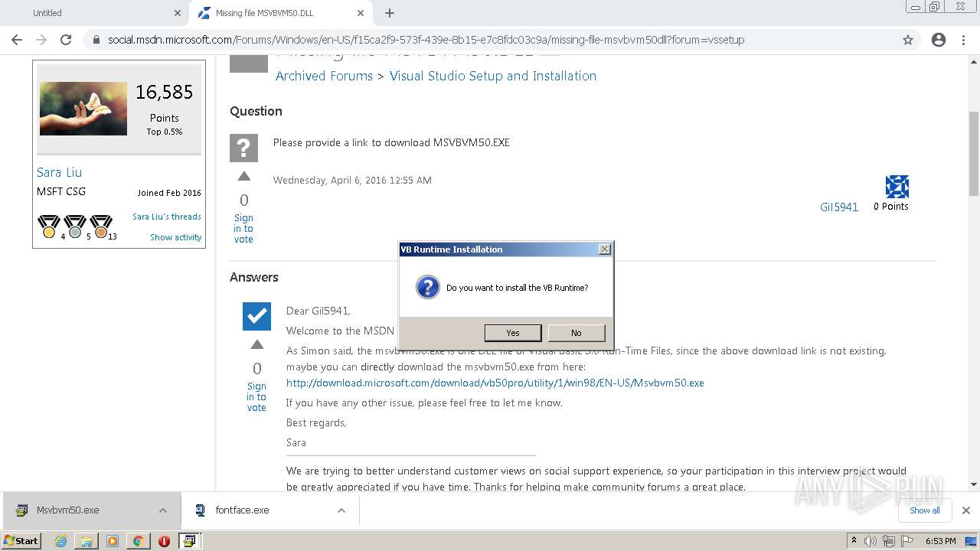Viewport: 980px width, 551px height.
Task: Close the Missing file MSVBVM50.DLL tab
Action: [x=361, y=13]
